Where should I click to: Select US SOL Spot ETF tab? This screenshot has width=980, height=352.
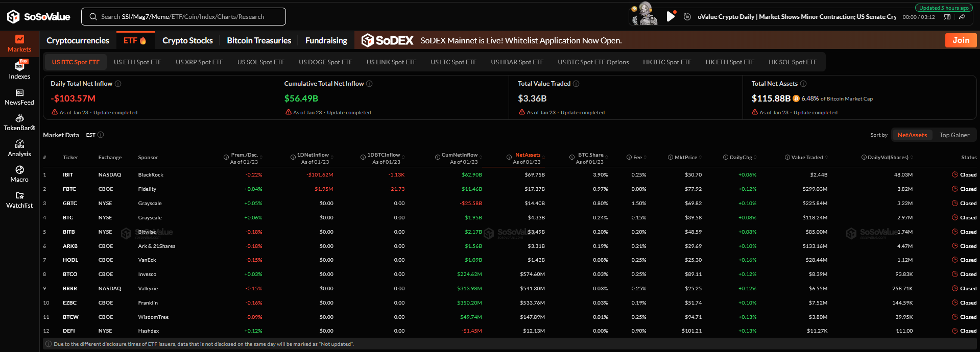coord(261,62)
